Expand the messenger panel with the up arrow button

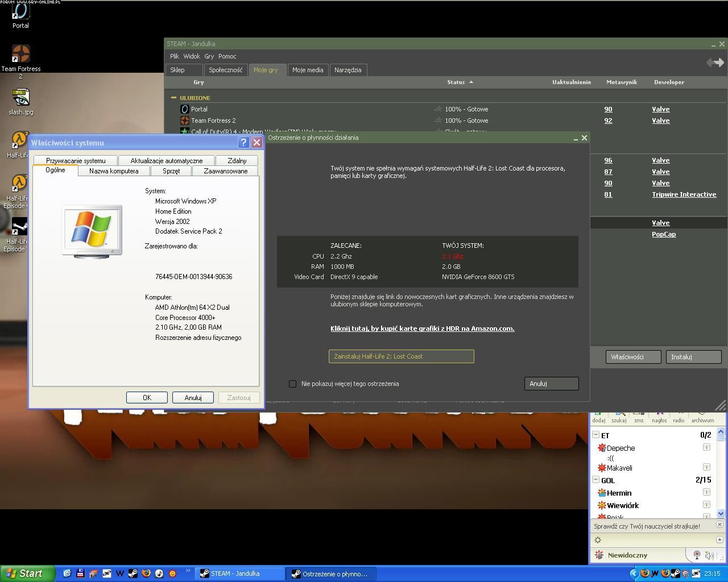click(719, 539)
